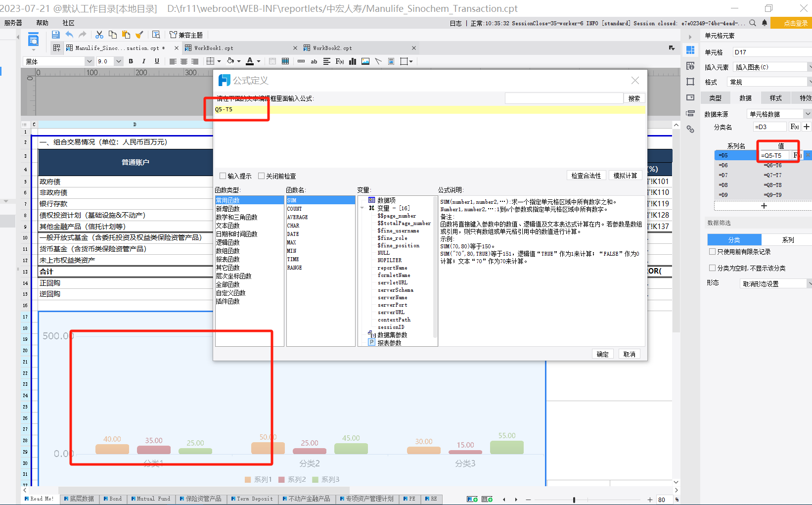Click the search magnifier in the top bar
This screenshot has height=505, width=812.
click(753, 23)
